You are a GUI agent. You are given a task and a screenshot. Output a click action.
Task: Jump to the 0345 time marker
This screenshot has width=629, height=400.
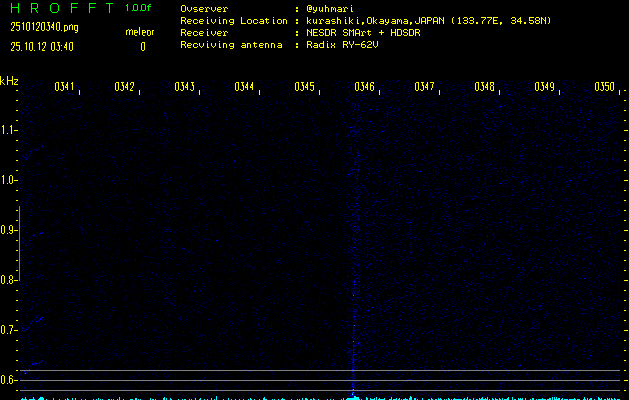tap(304, 88)
